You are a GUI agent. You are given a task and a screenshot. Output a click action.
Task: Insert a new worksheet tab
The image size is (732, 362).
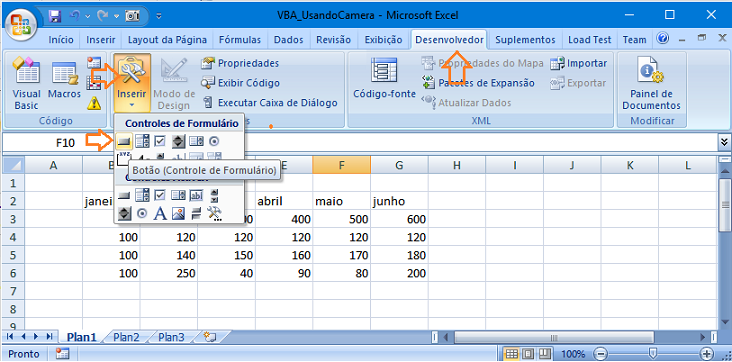[x=211, y=336]
